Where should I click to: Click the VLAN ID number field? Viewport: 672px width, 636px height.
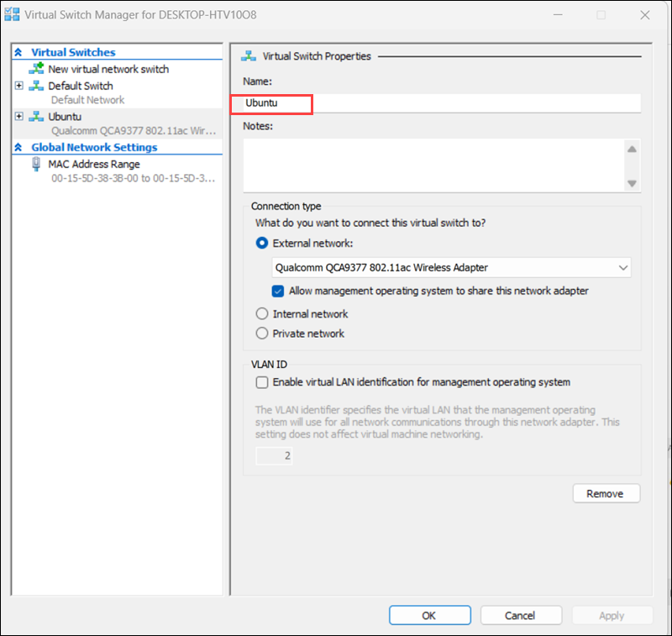[x=274, y=455]
